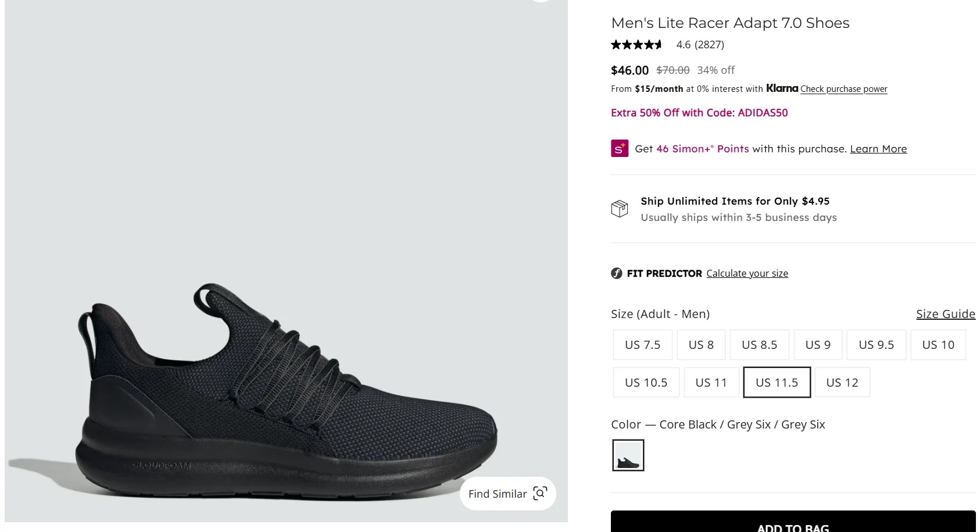Viewport: 980px width, 532px height.
Task: Select size US 7.5
Action: [643, 345]
